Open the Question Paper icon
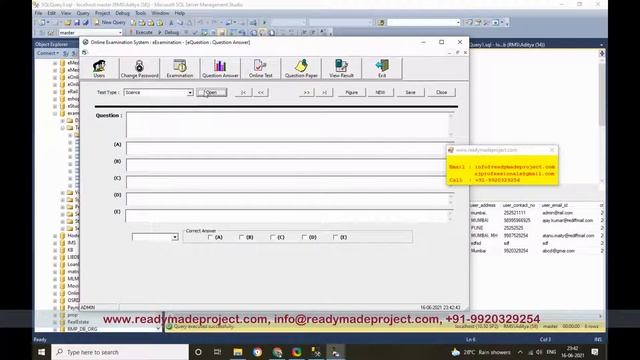 point(301,68)
